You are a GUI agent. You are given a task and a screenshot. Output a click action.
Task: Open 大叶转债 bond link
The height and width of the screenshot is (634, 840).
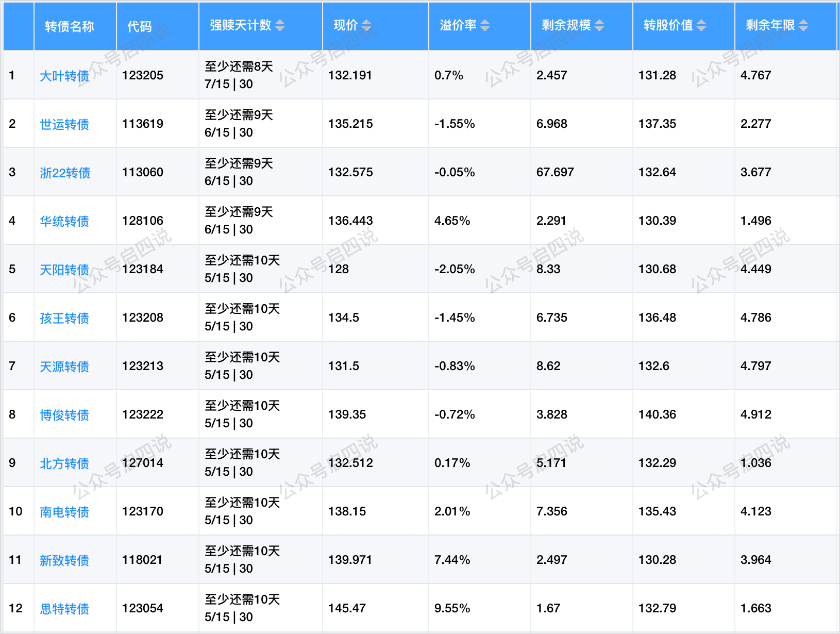click(x=64, y=76)
